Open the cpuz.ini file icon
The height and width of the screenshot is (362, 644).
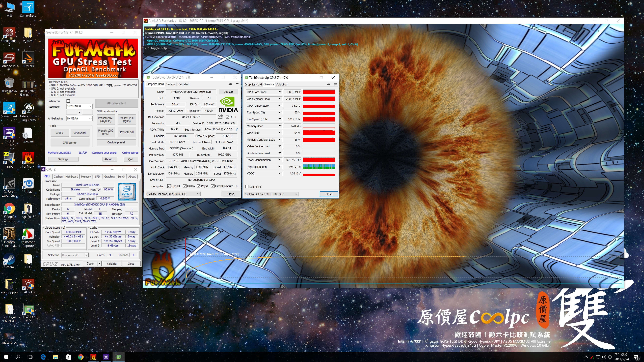(x=28, y=135)
